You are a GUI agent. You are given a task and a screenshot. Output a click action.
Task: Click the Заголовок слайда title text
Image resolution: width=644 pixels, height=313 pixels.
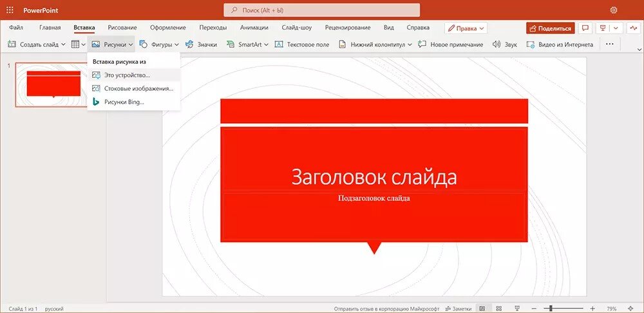pos(374,178)
